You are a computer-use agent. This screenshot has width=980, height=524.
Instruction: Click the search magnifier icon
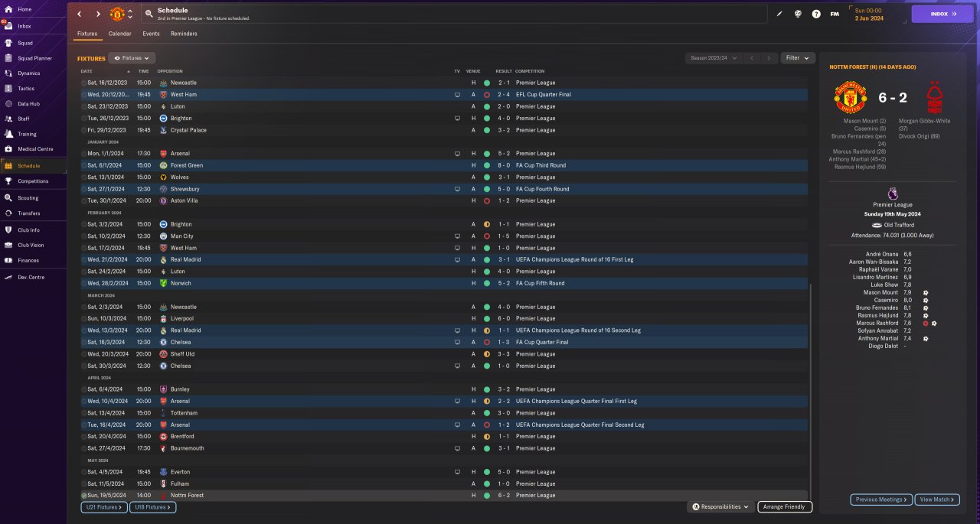tap(149, 14)
